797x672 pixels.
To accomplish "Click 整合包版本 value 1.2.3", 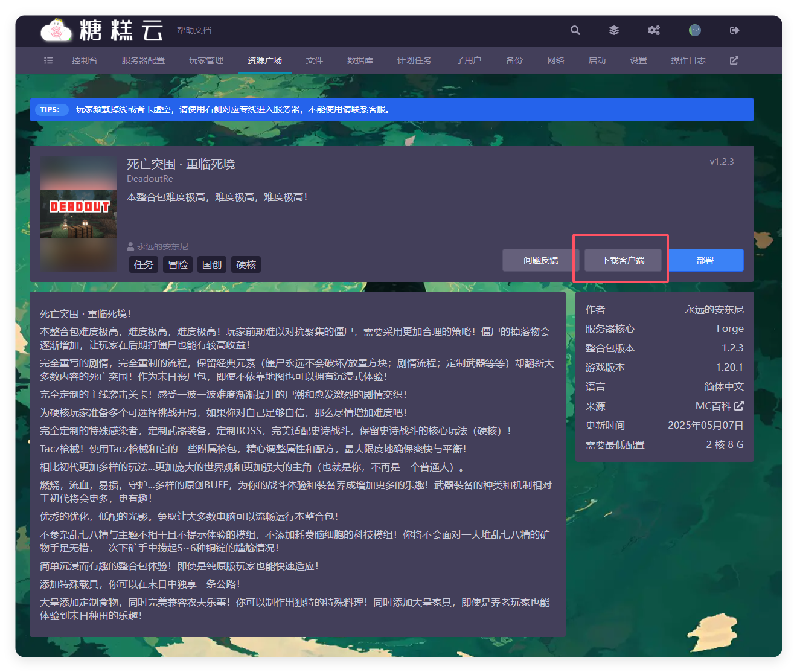I will [x=732, y=348].
